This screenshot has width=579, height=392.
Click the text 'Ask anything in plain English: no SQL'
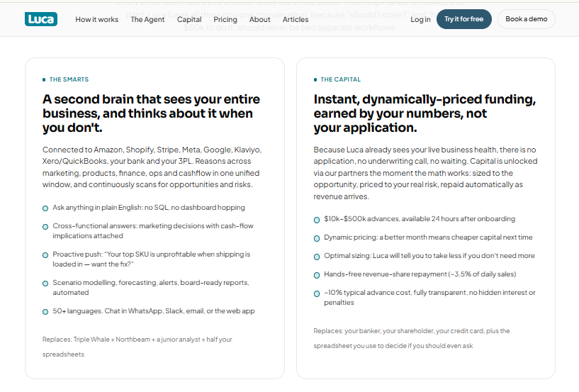click(x=148, y=207)
